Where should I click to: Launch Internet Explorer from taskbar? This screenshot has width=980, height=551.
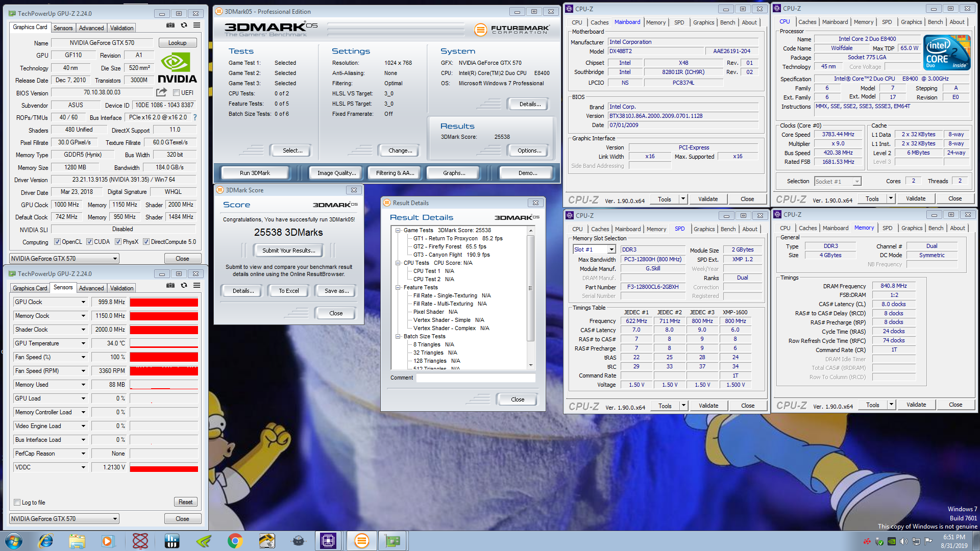click(x=46, y=541)
